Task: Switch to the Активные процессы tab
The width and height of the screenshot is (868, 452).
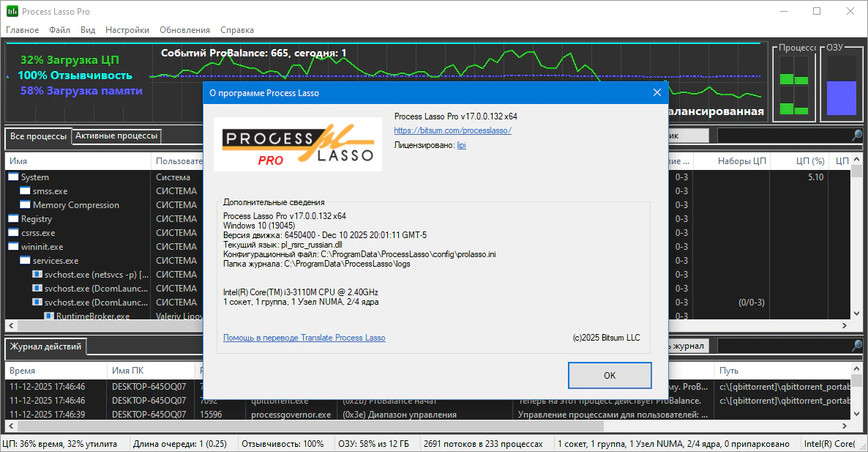Action: pyautogui.click(x=116, y=136)
